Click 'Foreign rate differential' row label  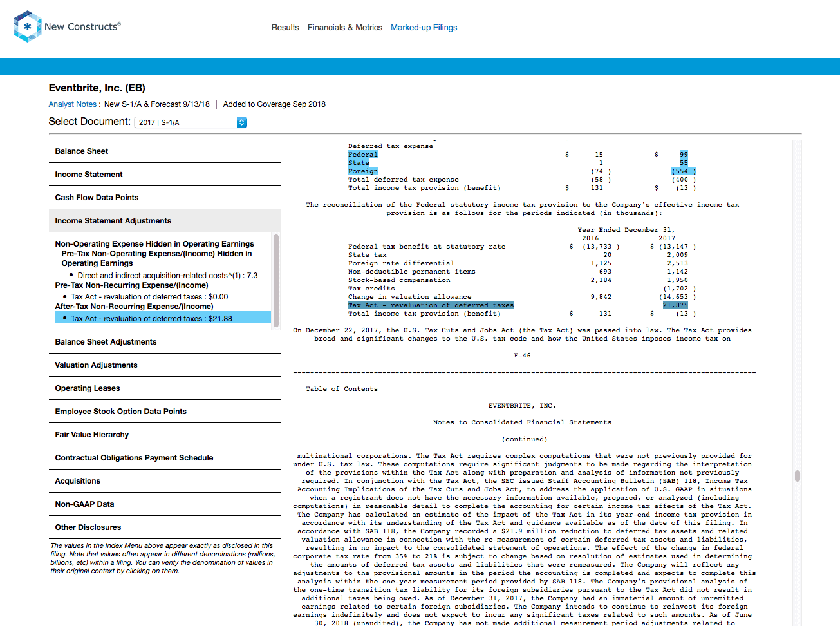tap(401, 263)
